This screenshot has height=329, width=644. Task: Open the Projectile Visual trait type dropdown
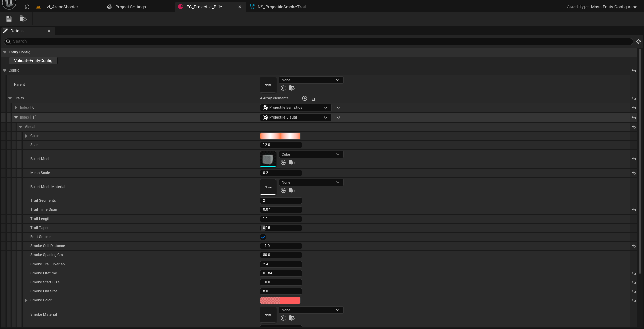296,117
